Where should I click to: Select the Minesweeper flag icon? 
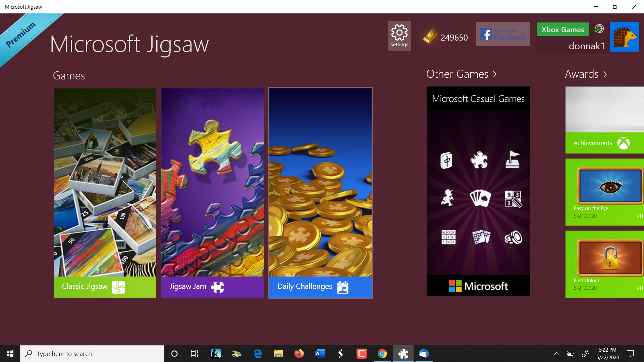click(513, 160)
